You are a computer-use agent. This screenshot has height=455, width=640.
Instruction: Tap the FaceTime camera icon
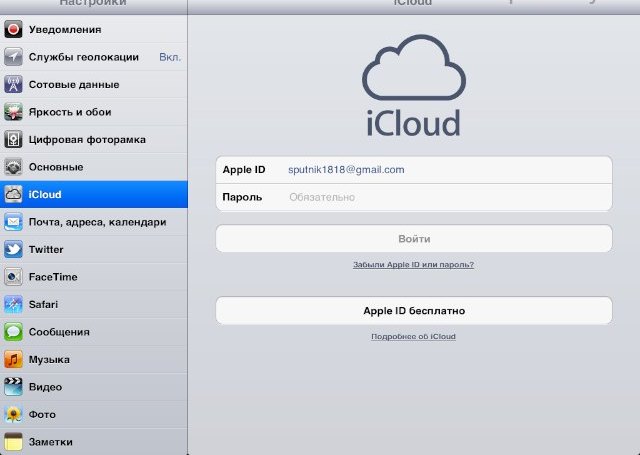pos(13,277)
